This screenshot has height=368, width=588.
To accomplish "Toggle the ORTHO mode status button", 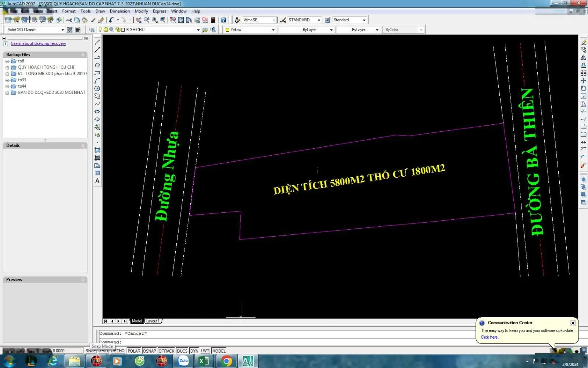I will pos(118,351).
